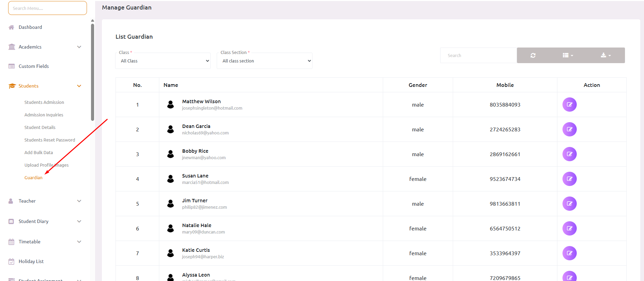Image resolution: width=644 pixels, height=281 pixels.
Task: Open the export download dropdown icon
Action: (x=605, y=55)
